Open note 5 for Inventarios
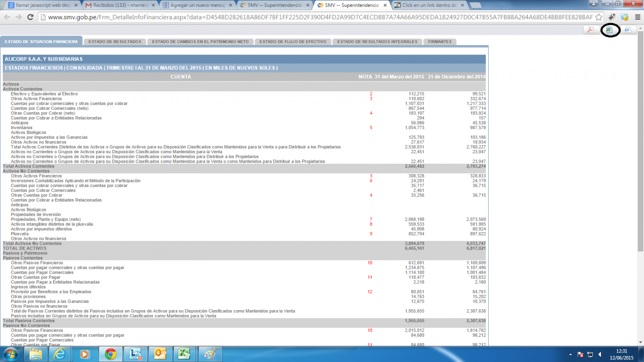 click(371, 128)
